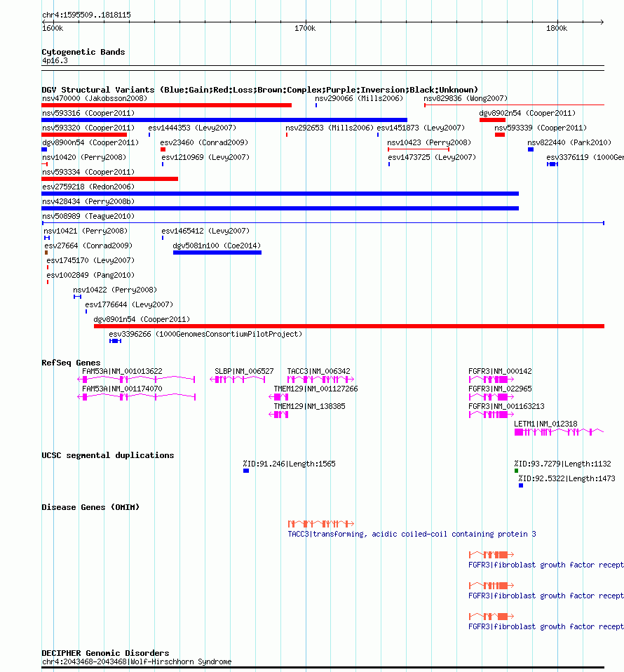Click the Cytogenetic Bands track title
Image resolution: width=624 pixels, height=672 pixels.
pos(83,52)
